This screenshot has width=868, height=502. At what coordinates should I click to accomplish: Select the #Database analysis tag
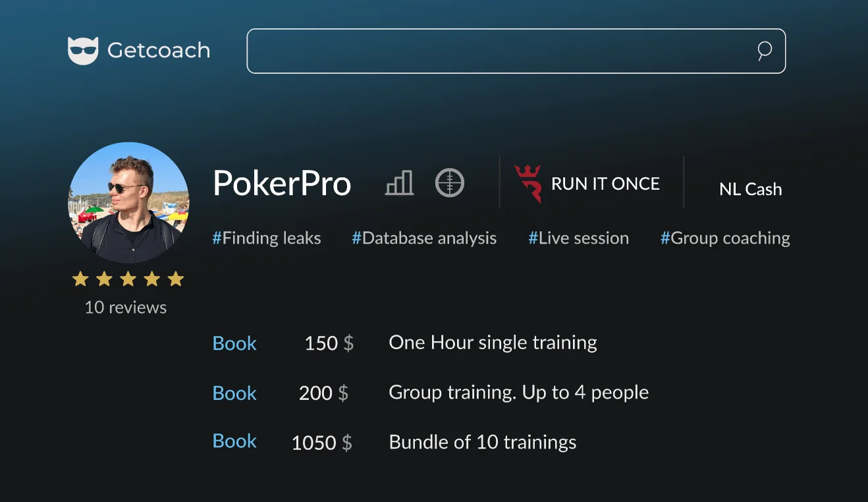click(424, 238)
